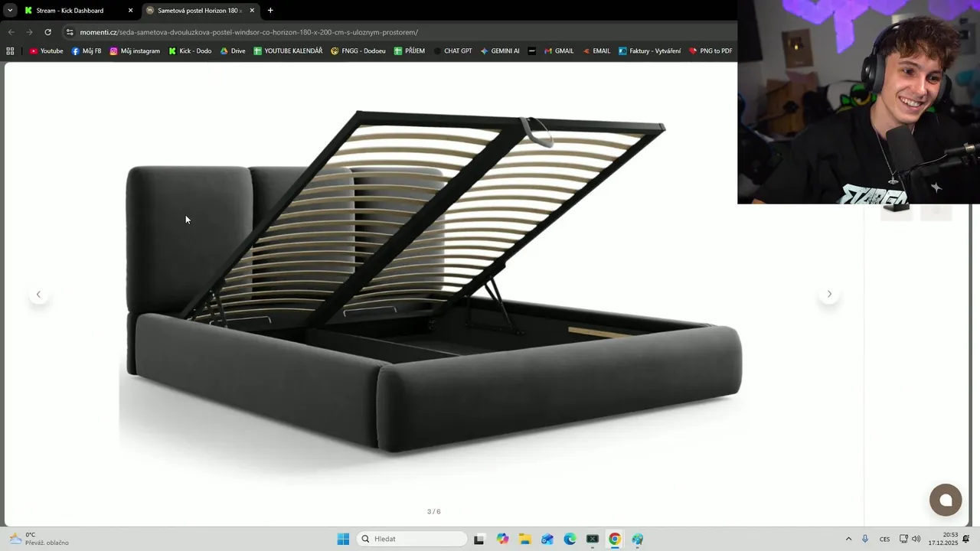Reload the current page
Image resolution: width=980 pixels, height=551 pixels.
coord(47,32)
